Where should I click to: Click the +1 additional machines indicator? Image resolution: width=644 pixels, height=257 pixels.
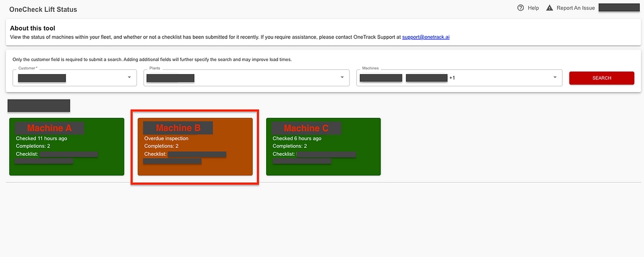pyautogui.click(x=452, y=78)
